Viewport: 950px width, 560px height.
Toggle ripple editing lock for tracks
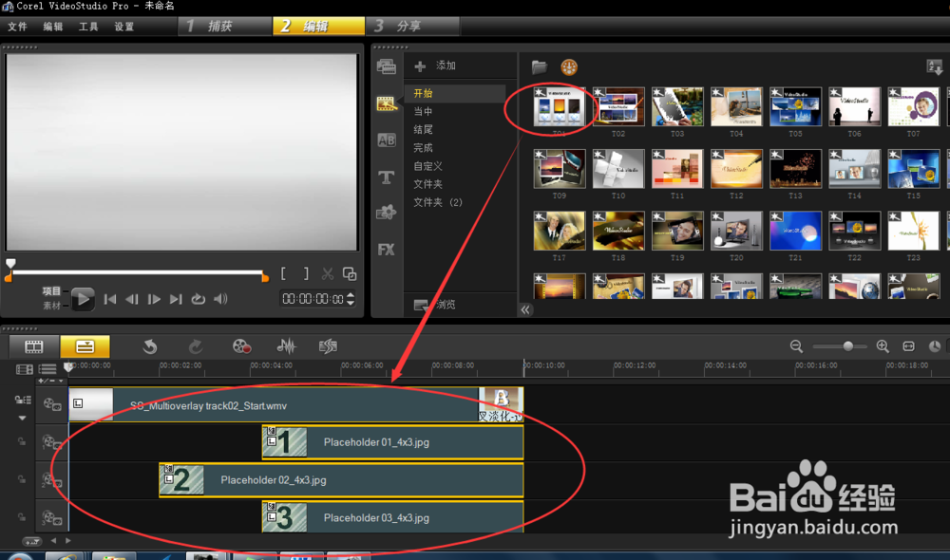23,401
